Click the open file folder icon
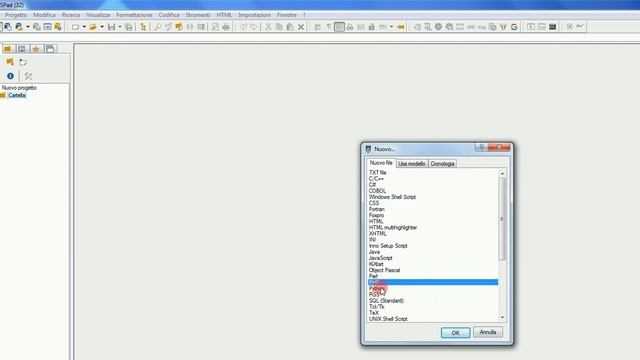 coord(93,27)
